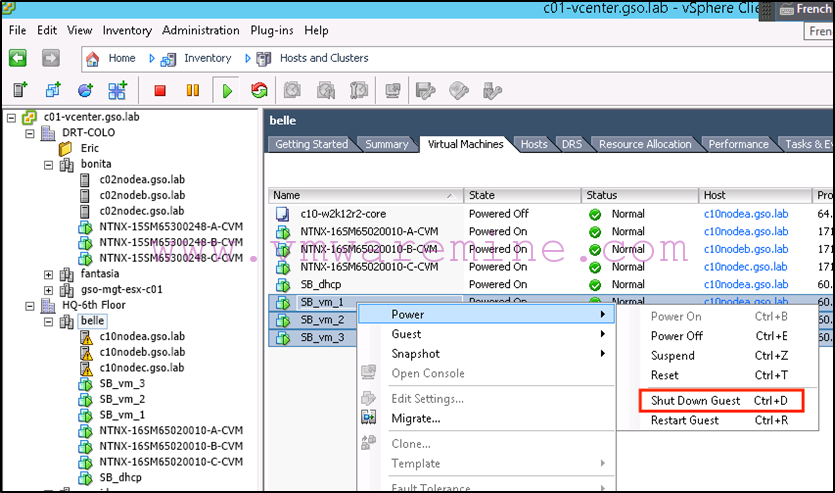Click the Migrate toolbar icon
The width and height of the screenshot is (835, 493).
(459, 91)
